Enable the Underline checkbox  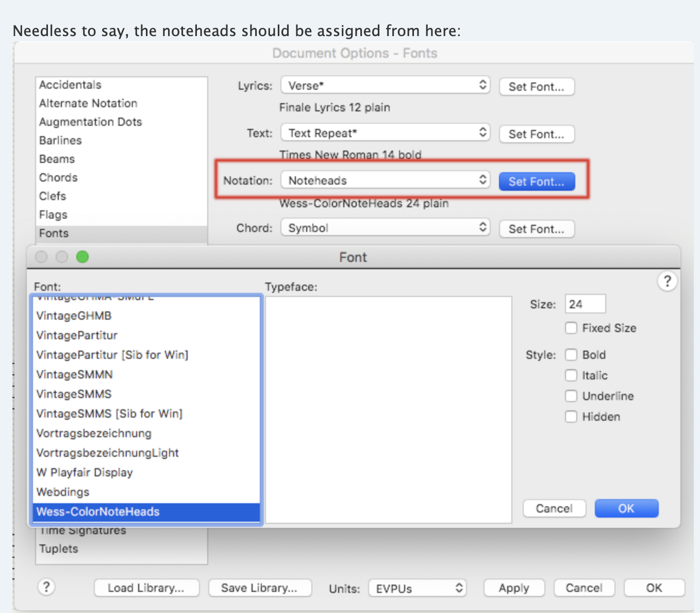tap(571, 396)
